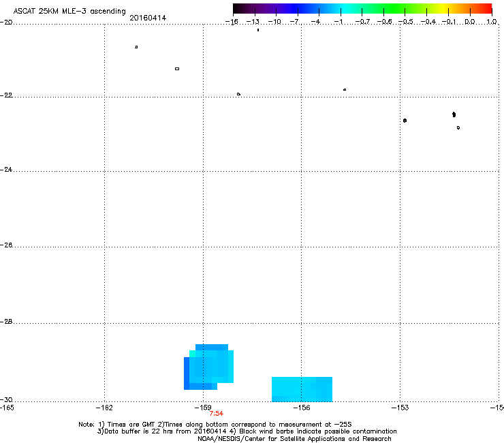Click the -7 color bar label
This screenshot has height=443, width=504.
294,22
